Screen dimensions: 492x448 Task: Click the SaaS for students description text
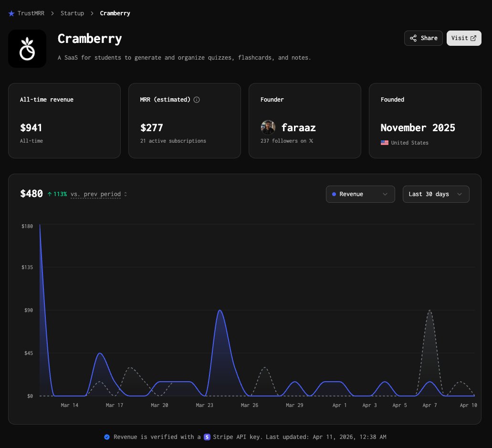click(184, 57)
